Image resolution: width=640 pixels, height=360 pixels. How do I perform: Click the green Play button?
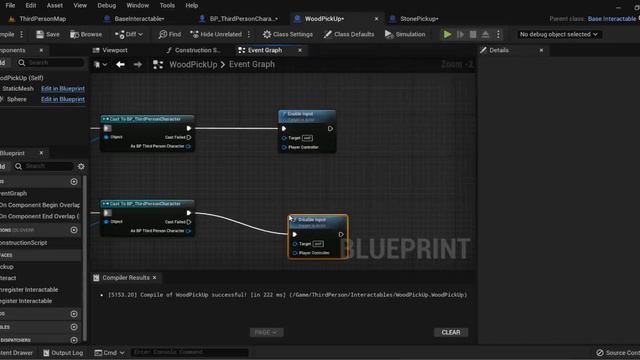[447, 34]
